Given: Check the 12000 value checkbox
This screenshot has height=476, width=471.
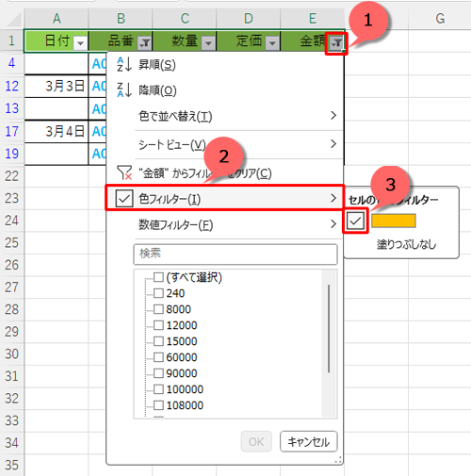Looking at the screenshot, I should (158, 325).
